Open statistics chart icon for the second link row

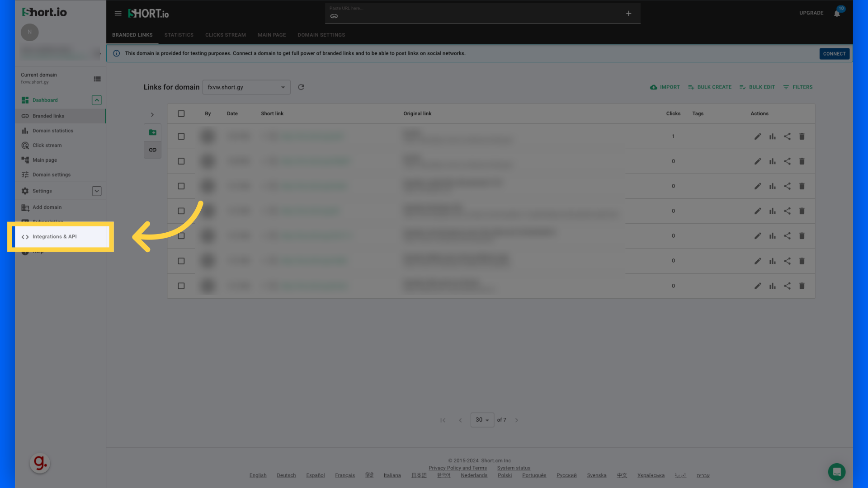point(773,161)
